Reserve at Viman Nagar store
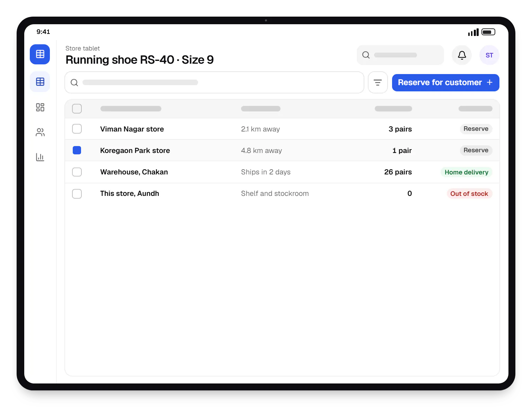Screen dimensions: 532x407 click(x=476, y=129)
